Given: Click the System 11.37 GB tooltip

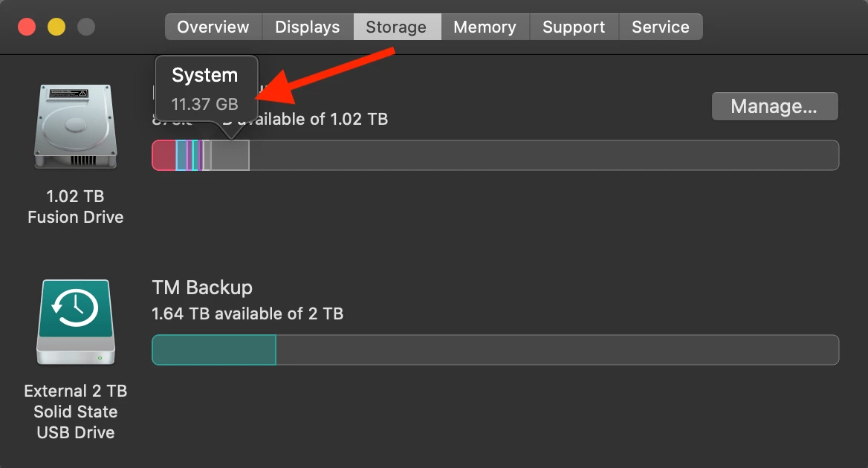Looking at the screenshot, I should click(x=206, y=89).
